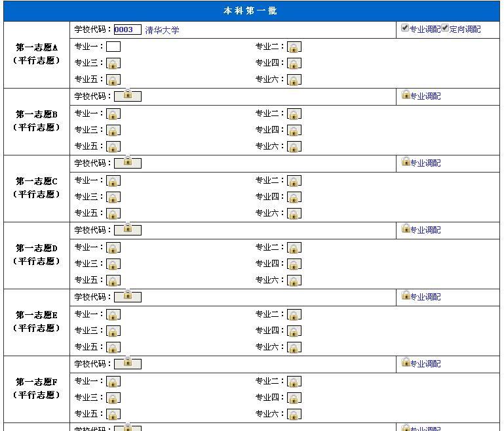Click the locked 专业二 field in 第一志愿A

pos(294,47)
